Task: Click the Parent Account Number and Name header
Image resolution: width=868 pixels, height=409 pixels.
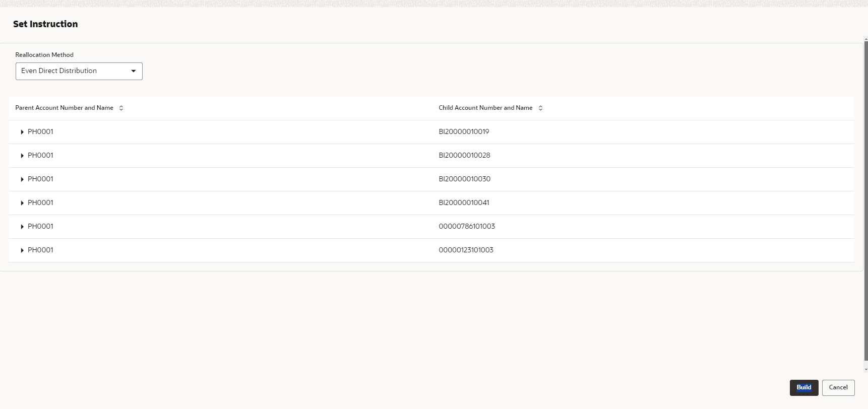Action: (64, 108)
